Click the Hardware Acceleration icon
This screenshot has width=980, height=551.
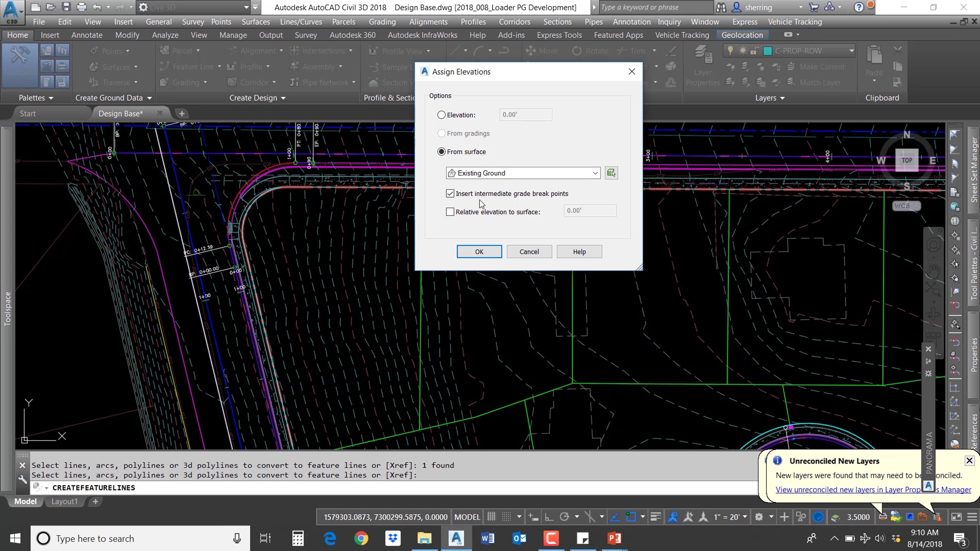(818, 517)
